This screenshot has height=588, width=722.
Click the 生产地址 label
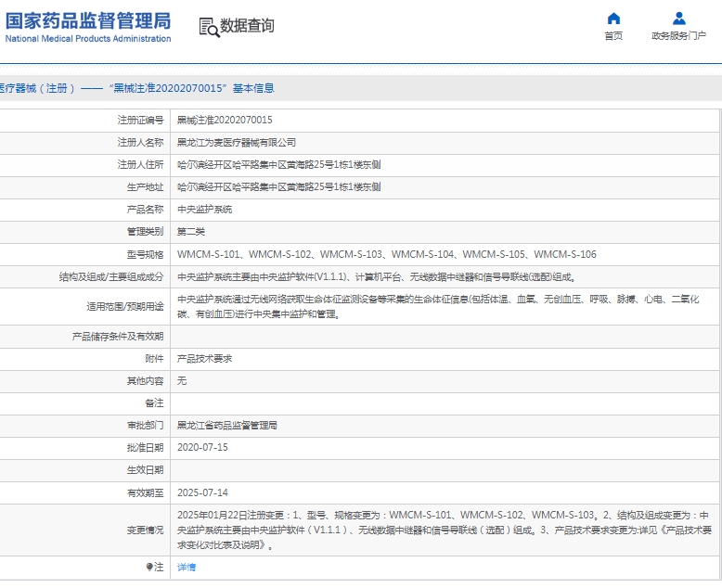pyautogui.click(x=145, y=186)
